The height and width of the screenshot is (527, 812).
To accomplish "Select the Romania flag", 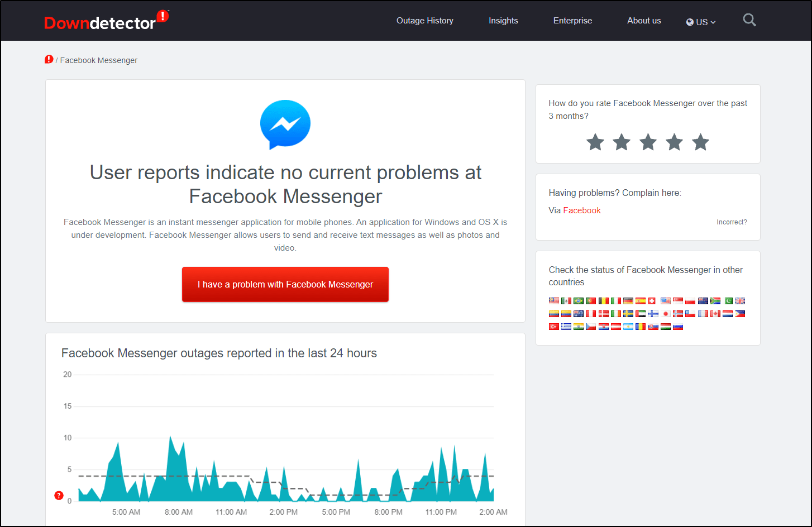I will [x=641, y=327].
